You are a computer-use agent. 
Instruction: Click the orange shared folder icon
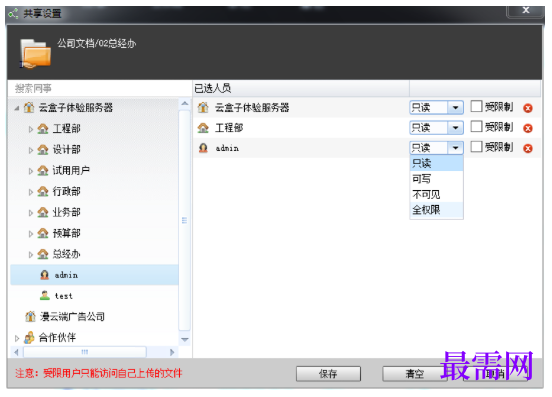coord(35,53)
